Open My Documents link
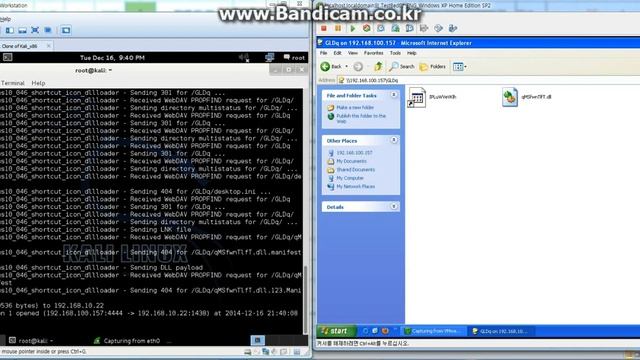This screenshot has width=640, height=360. (351, 161)
